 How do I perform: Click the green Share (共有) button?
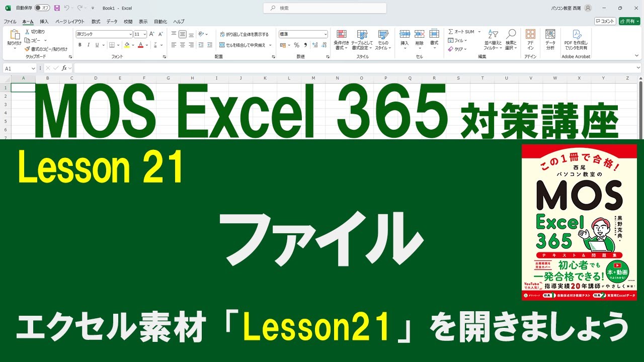pos(629,21)
